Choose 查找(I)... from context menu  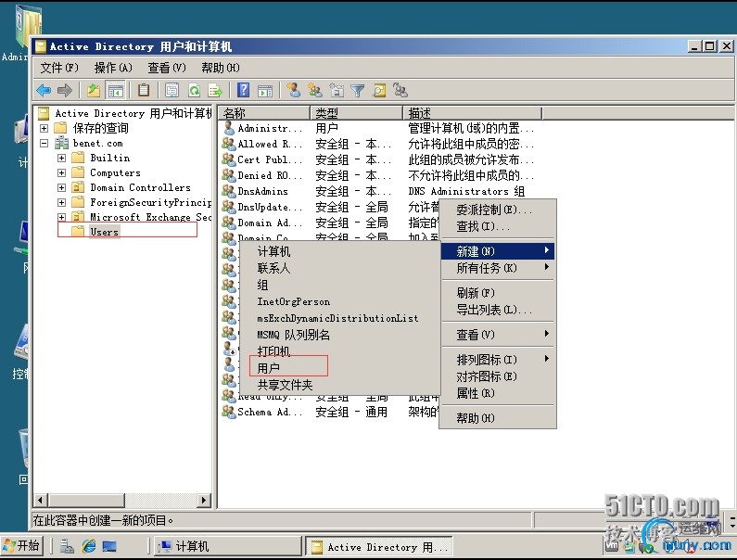[x=498, y=226]
